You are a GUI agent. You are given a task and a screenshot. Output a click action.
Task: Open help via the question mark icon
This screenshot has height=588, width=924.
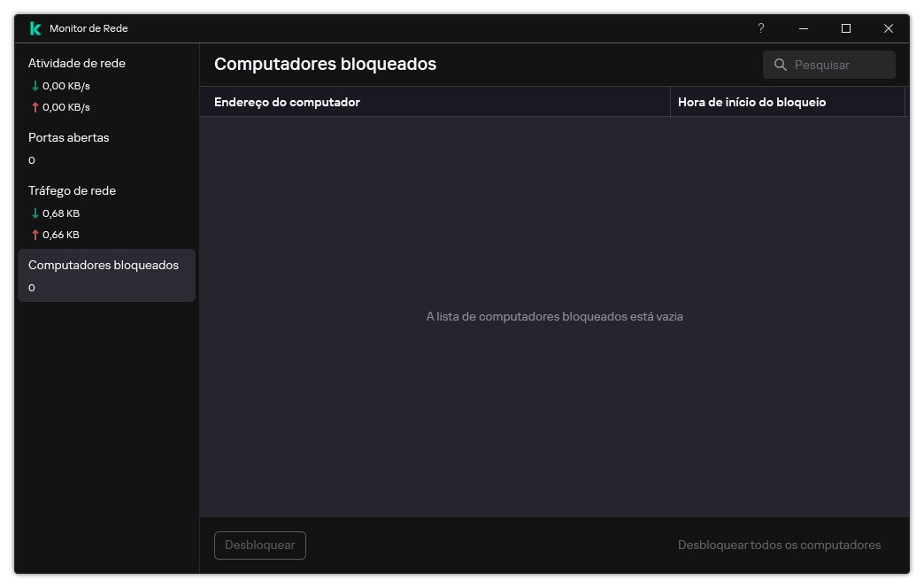point(760,28)
